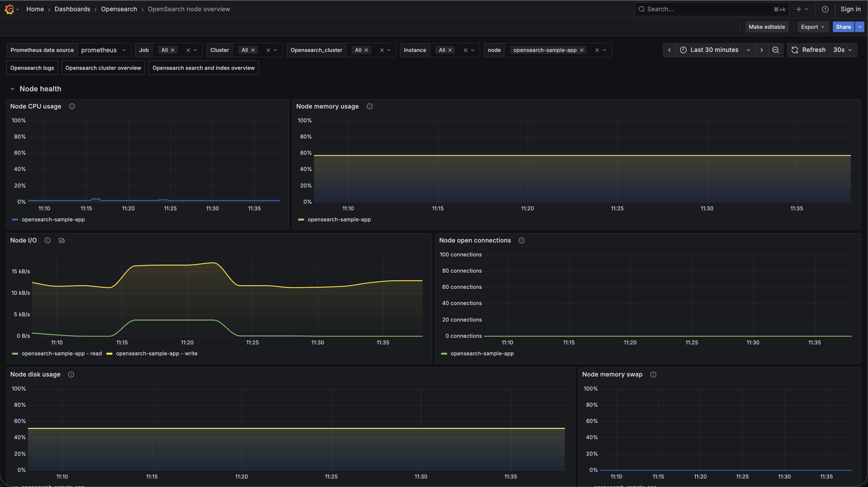Expand the Cluster variable dropdown

(275, 50)
